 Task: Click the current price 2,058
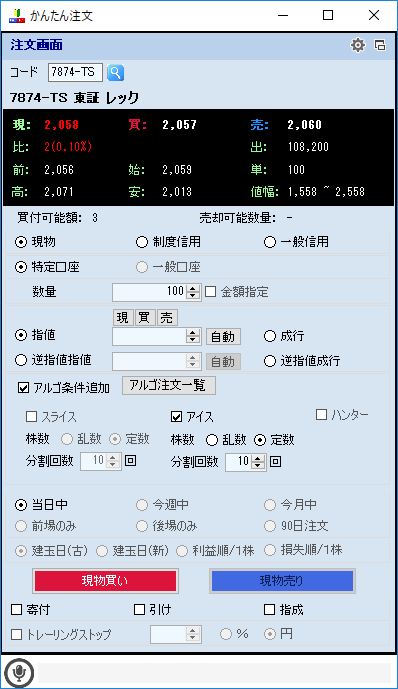point(62,125)
